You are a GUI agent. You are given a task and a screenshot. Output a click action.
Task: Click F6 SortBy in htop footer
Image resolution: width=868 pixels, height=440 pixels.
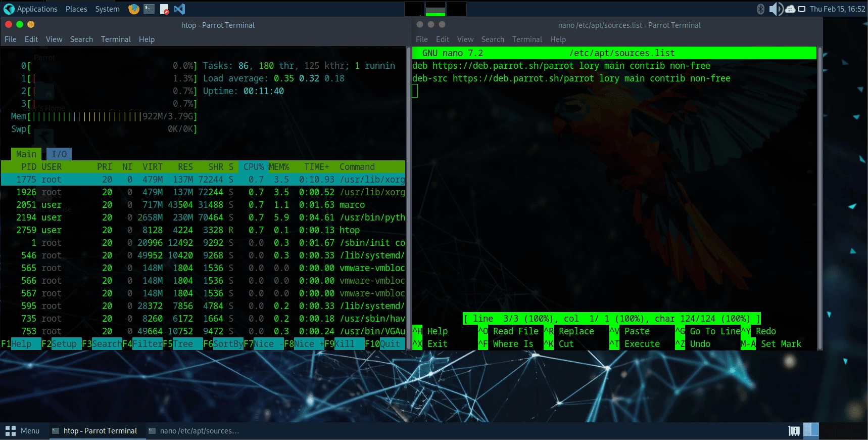tap(223, 344)
